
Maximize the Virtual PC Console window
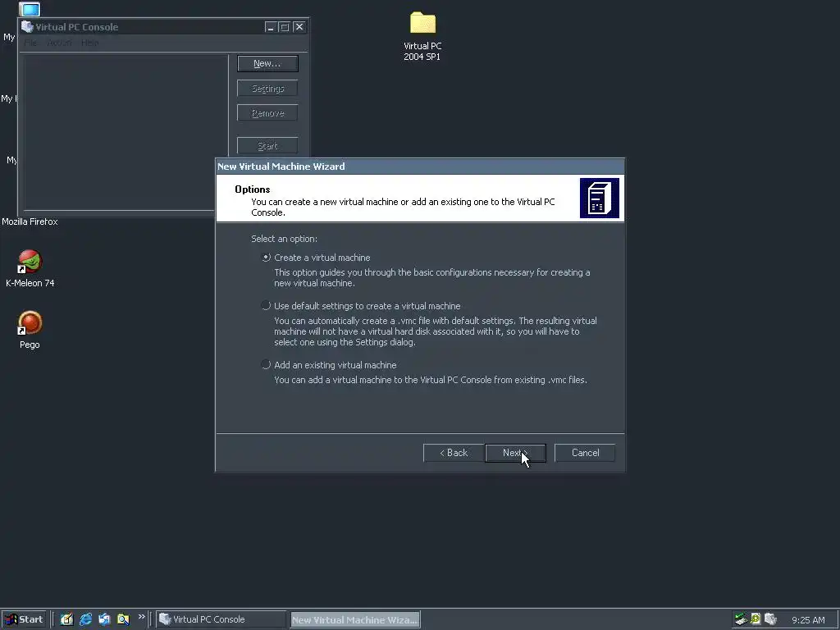coord(285,27)
